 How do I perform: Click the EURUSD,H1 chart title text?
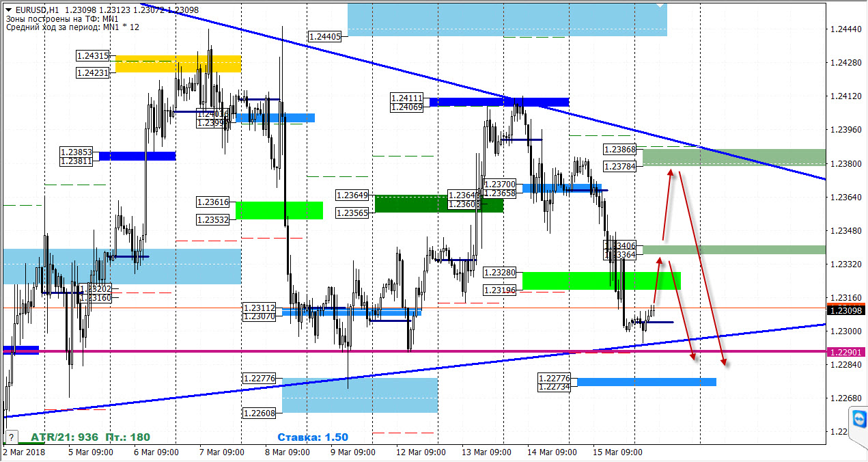tap(36, 10)
